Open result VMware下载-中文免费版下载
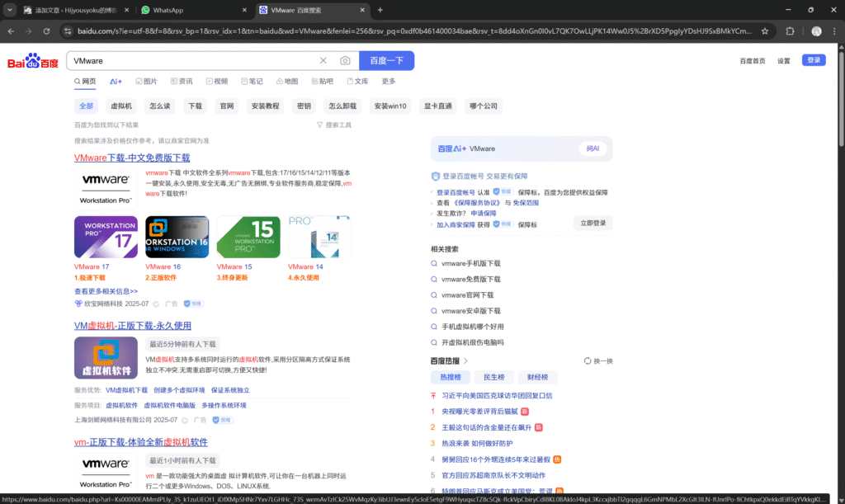Viewport: 845px width, 504px height. click(132, 158)
